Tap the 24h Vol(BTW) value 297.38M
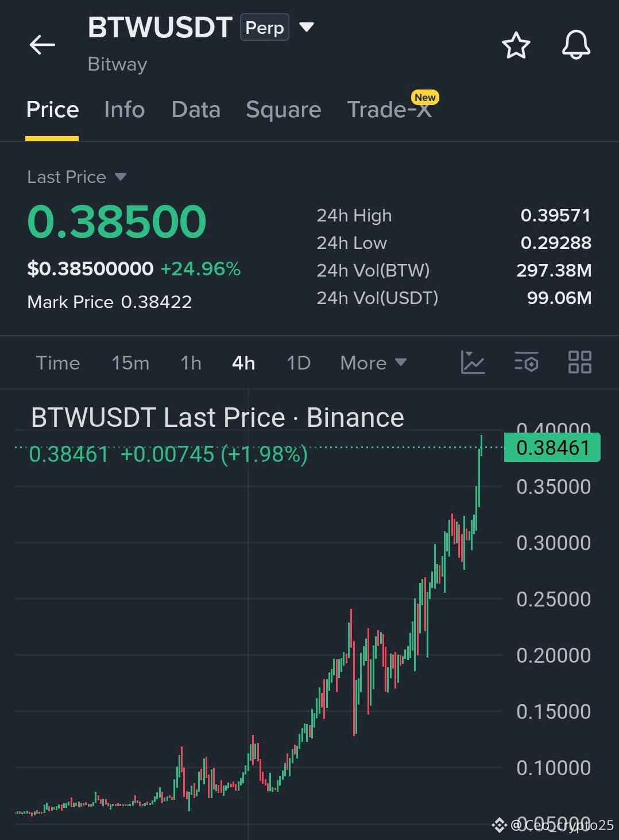 coord(554,270)
